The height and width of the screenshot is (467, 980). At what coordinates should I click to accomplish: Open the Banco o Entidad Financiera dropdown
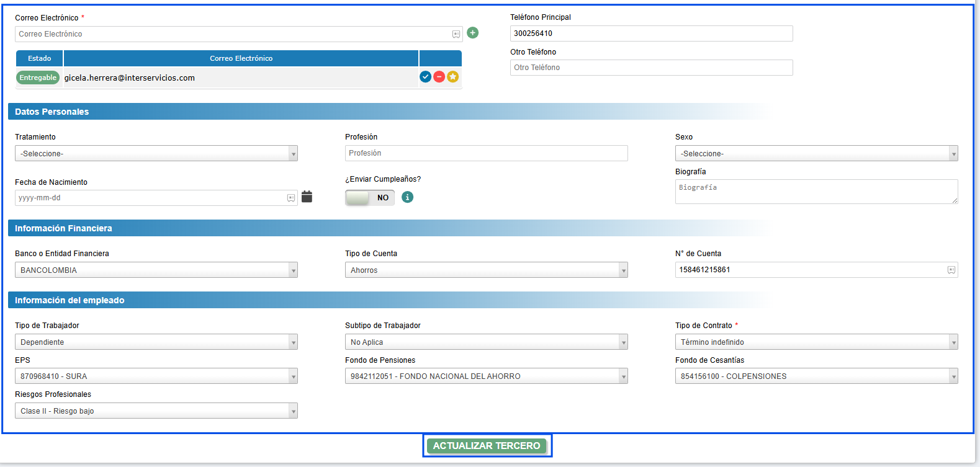coord(156,270)
